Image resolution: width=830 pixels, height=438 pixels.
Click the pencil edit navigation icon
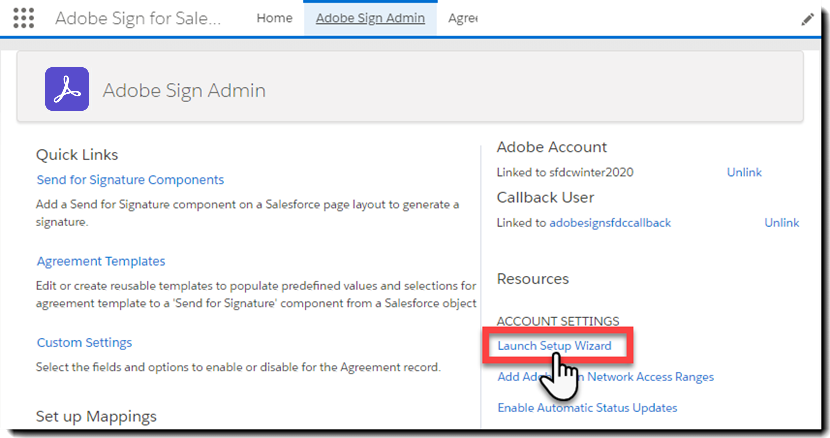[807, 19]
